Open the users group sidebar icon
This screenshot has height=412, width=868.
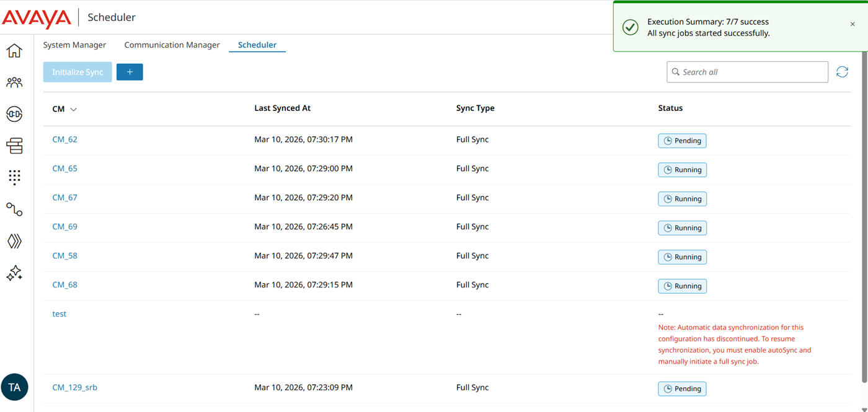14,82
